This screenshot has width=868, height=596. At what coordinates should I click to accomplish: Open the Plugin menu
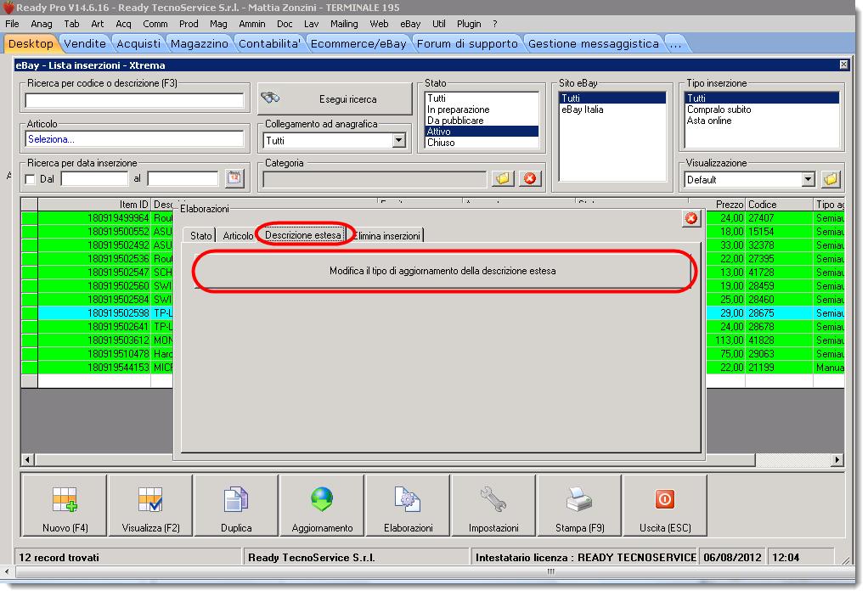tap(469, 24)
